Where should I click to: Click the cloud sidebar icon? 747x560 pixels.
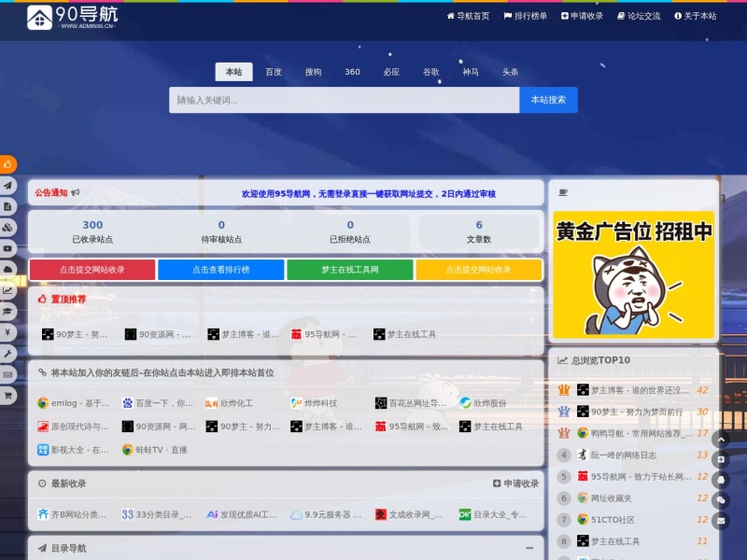7,270
